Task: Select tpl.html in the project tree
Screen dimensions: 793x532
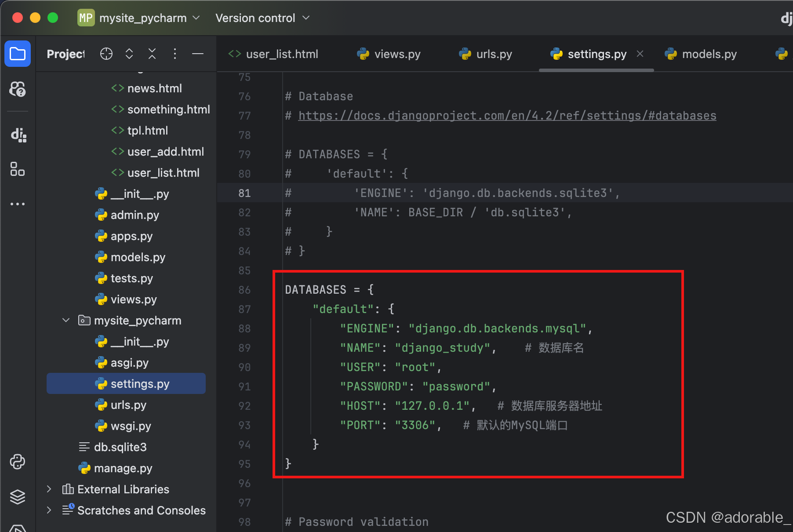Action: click(148, 131)
